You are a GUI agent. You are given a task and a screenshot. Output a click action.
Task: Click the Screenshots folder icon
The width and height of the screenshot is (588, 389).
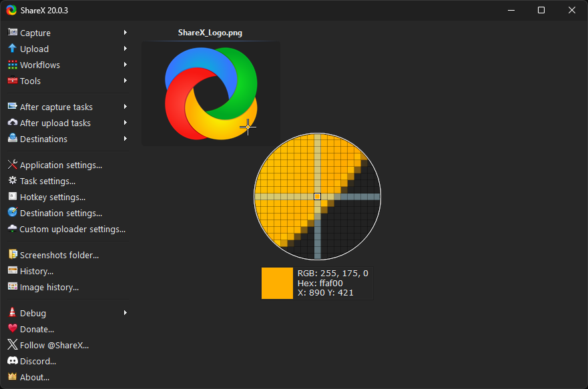(13, 254)
